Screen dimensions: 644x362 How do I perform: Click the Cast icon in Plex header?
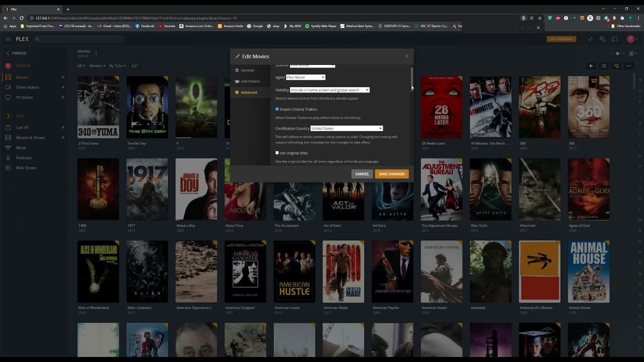[x=615, y=39]
